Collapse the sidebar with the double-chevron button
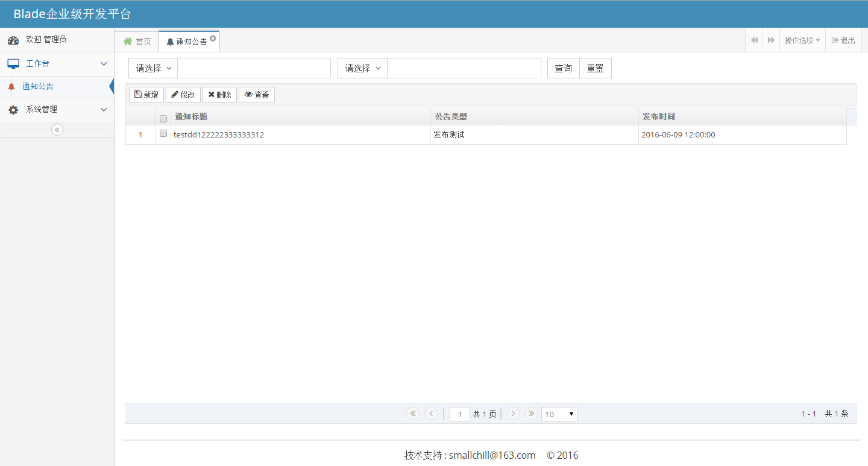The width and height of the screenshot is (868, 466). pos(57,130)
